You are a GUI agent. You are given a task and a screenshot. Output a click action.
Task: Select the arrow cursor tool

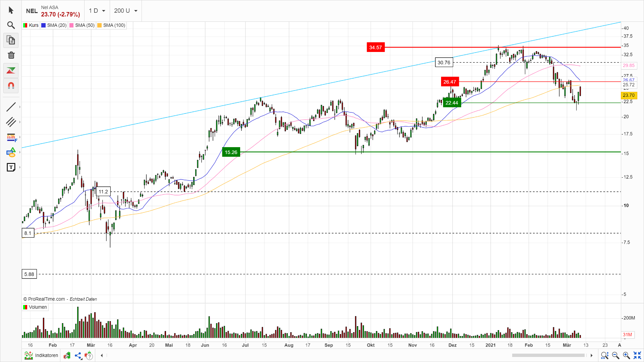11,10
